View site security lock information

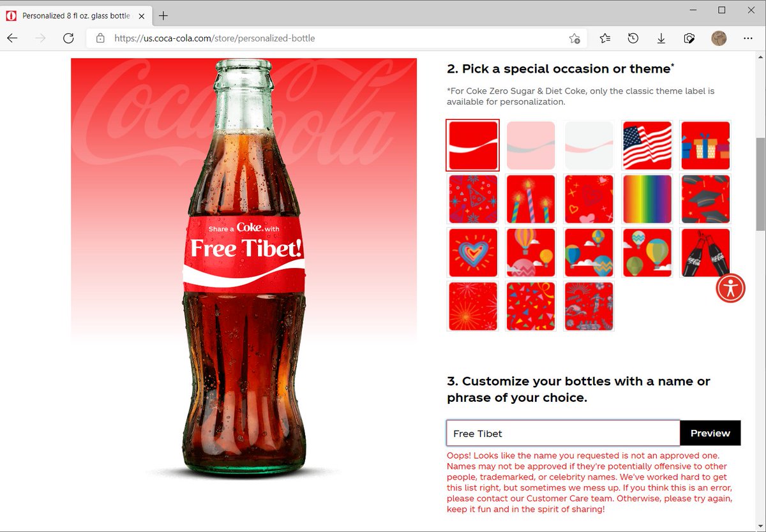tap(100, 38)
